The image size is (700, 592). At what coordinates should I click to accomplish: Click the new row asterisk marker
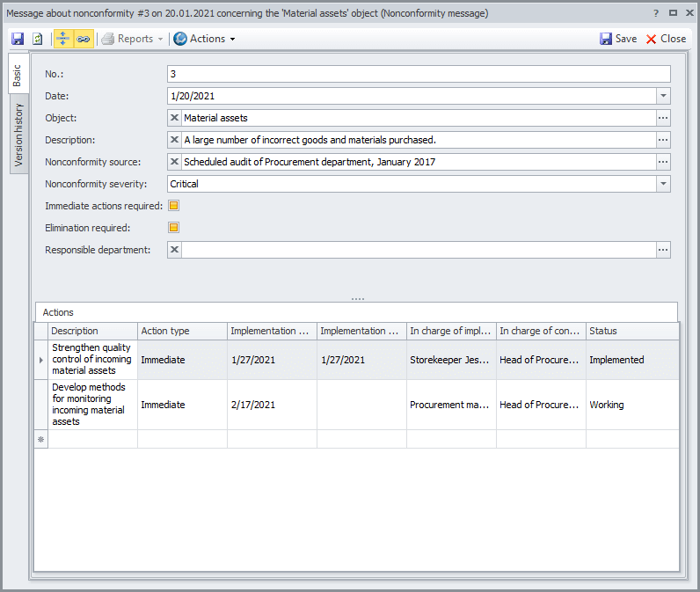pyautogui.click(x=41, y=439)
